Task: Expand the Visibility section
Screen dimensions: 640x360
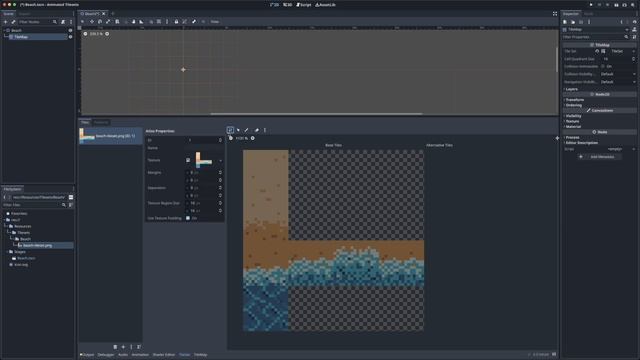Action: click(573, 116)
